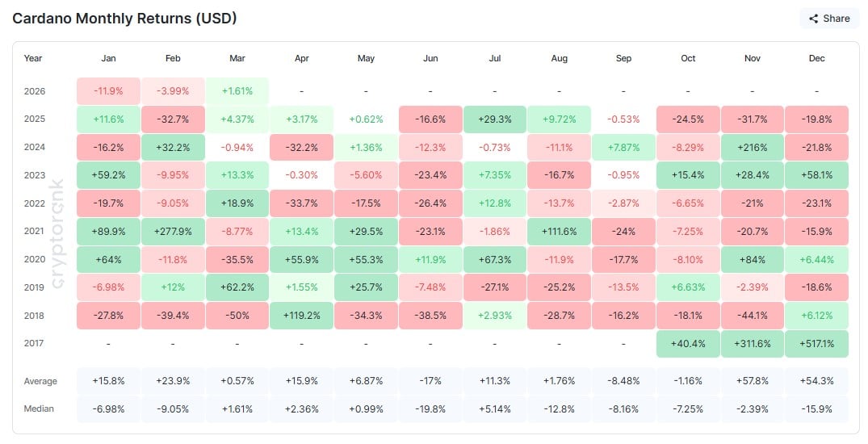This screenshot has width=868, height=444.
Task: Select the +517.1% cell for December 2017
Action: (x=816, y=343)
